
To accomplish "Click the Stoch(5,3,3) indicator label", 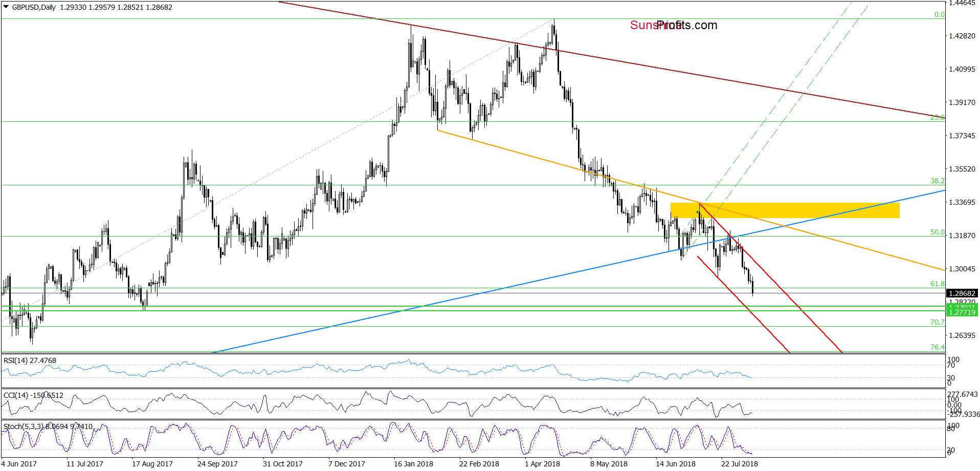I will pos(48,426).
